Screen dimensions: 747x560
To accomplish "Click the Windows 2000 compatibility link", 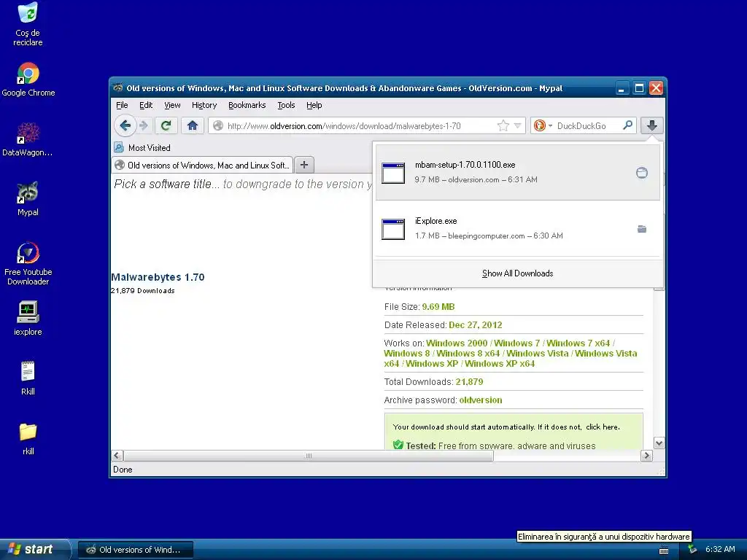I will tap(457, 343).
